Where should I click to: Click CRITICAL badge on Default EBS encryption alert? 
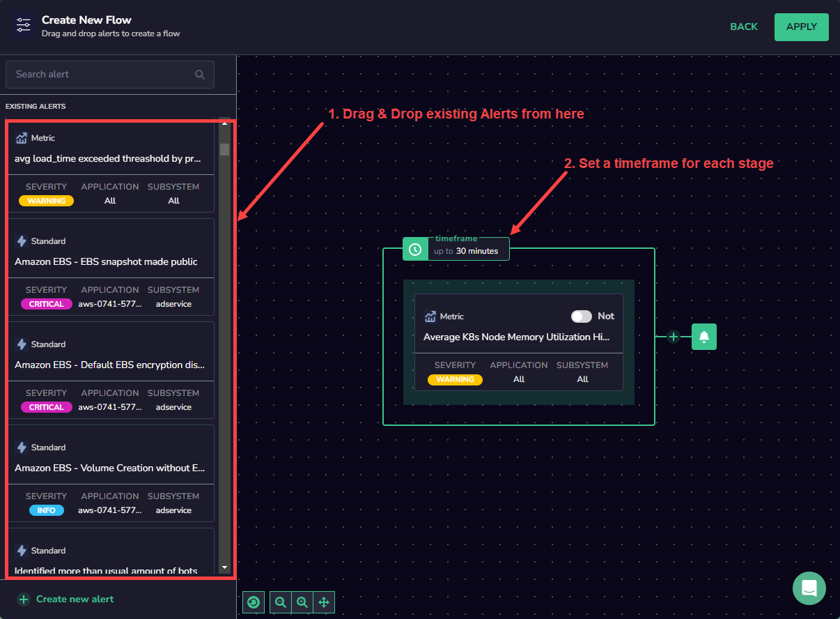pos(46,407)
